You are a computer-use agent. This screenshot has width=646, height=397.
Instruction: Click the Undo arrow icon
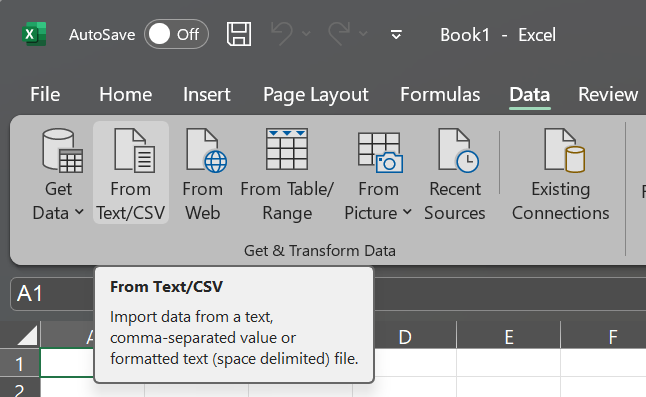(x=282, y=33)
